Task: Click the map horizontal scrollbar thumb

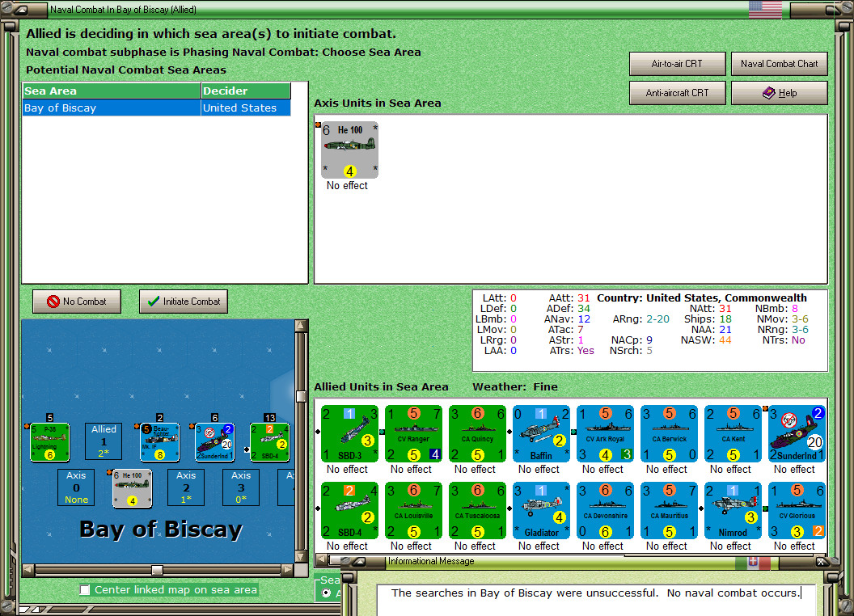Action: click(157, 570)
